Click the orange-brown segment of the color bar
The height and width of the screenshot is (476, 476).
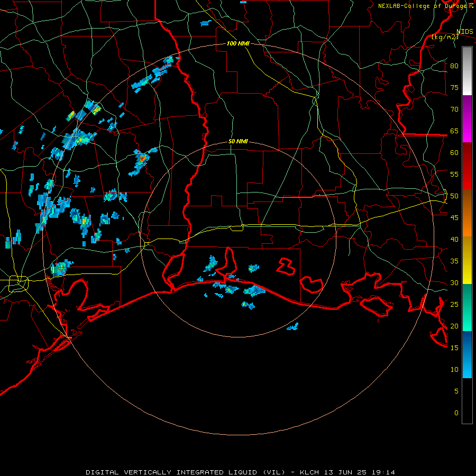(x=467, y=213)
